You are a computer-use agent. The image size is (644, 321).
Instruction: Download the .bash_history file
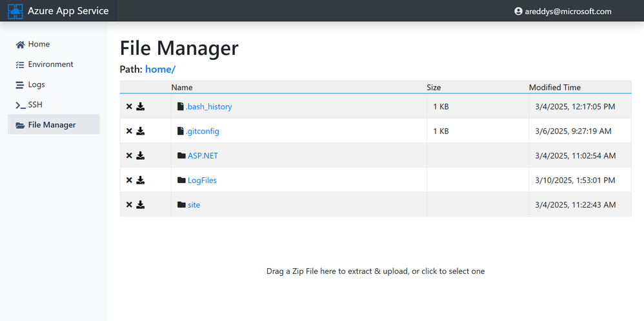[x=141, y=107]
